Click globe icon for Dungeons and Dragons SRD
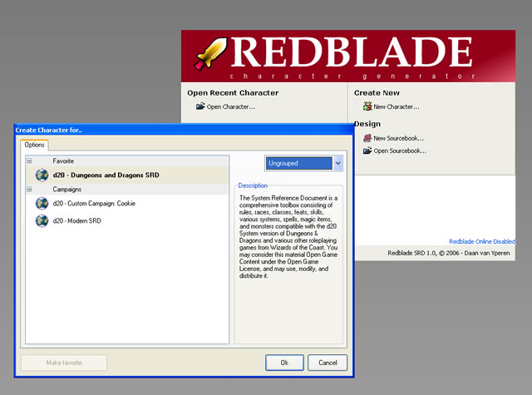The image size is (532, 395). [x=42, y=175]
